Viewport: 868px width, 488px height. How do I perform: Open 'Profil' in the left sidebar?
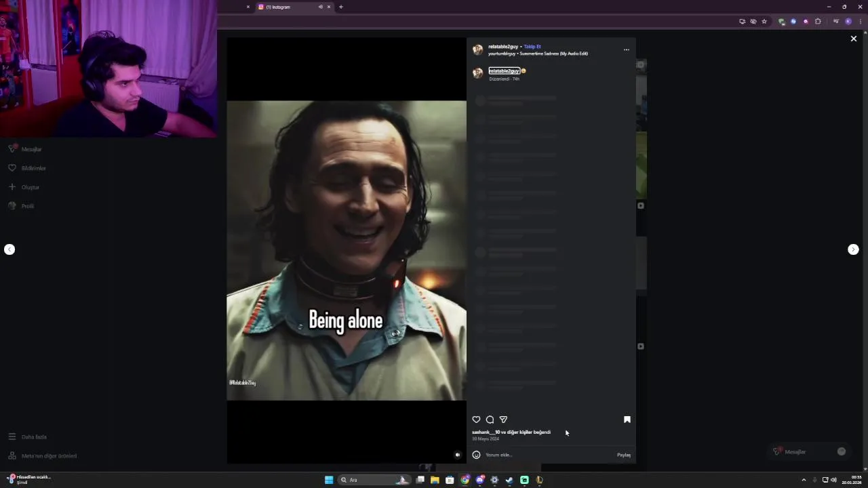[x=21, y=206]
